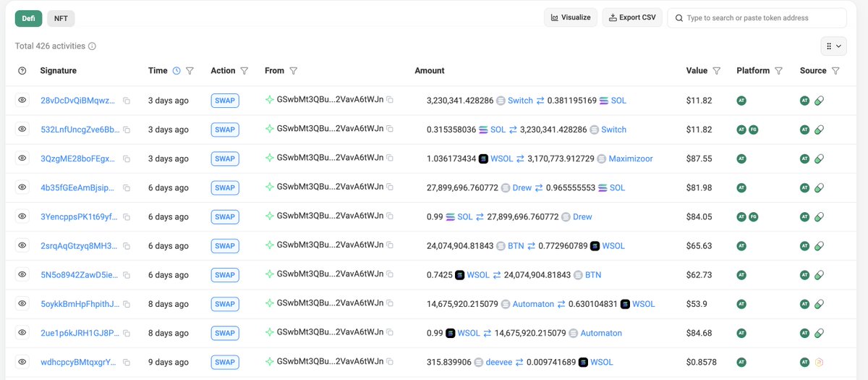The width and height of the screenshot is (868, 380).
Task: Click the FG platform icon in 3YencppsPK1t69yf row
Action: coord(753,217)
